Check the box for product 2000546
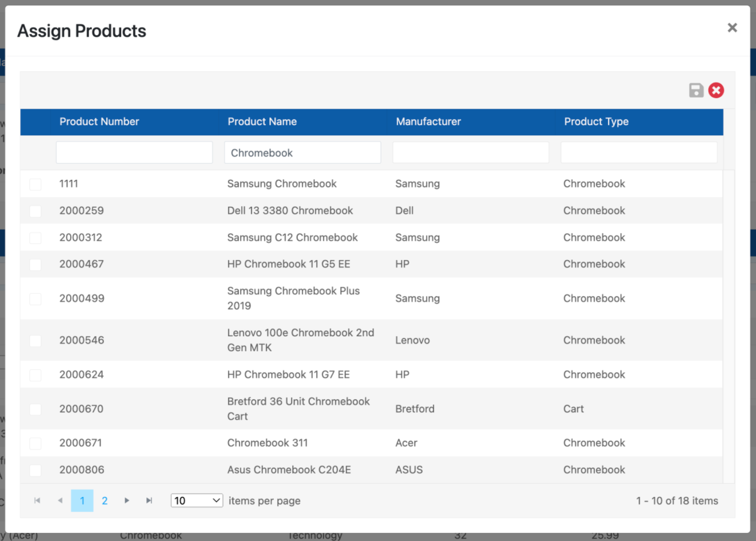 [x=35, y=341]
